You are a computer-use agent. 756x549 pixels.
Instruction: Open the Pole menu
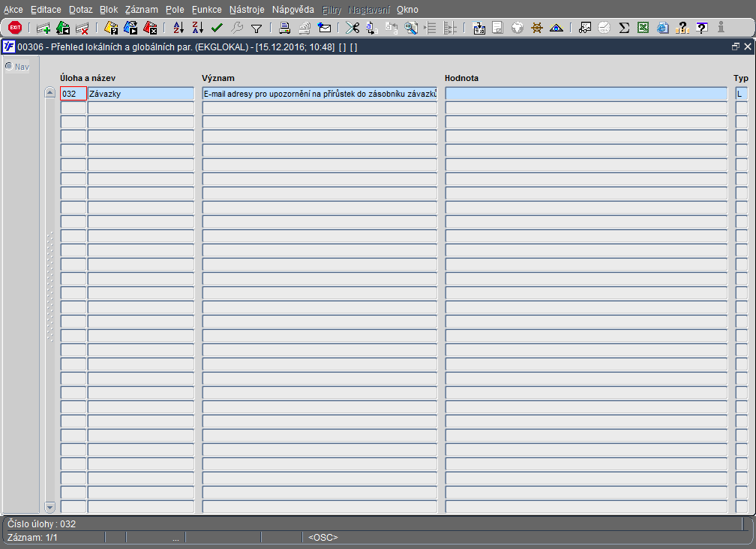pyautogui.click(x=175, y=10)
